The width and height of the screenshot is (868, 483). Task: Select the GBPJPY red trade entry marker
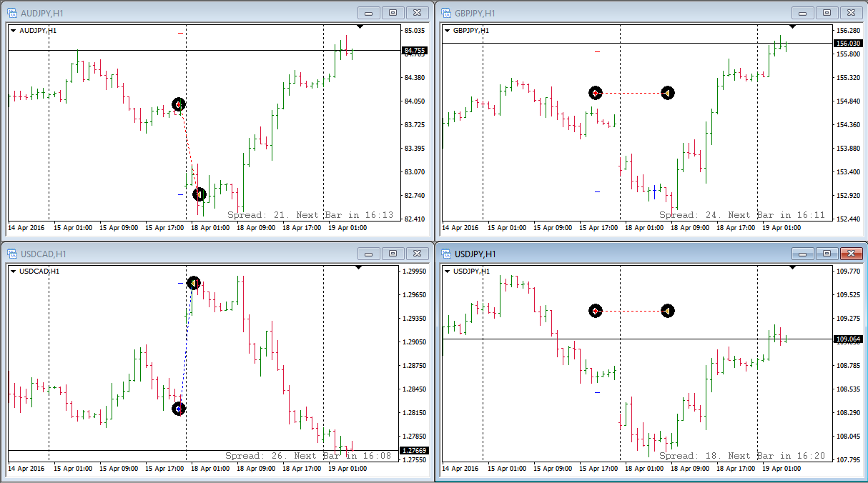click(596, 93)
